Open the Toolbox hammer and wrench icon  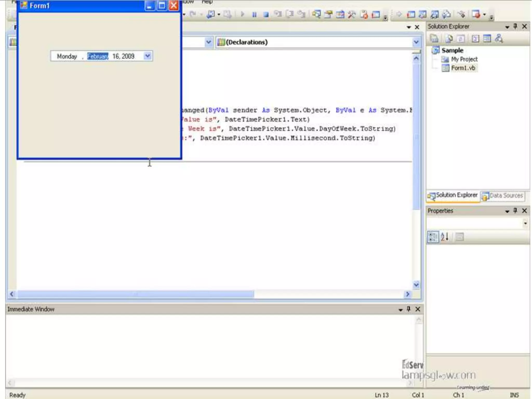coord(352,14)
